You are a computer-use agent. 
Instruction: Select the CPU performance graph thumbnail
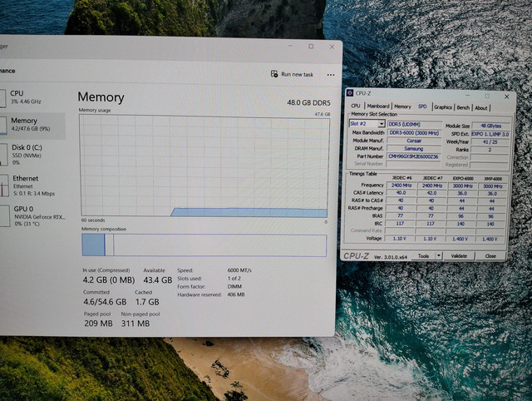(2, 98)
